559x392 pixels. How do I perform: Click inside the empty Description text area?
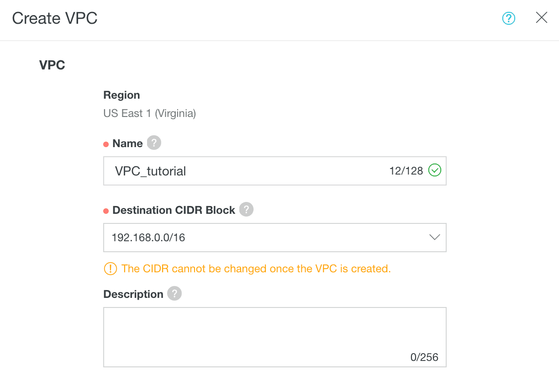pos(274,331)
